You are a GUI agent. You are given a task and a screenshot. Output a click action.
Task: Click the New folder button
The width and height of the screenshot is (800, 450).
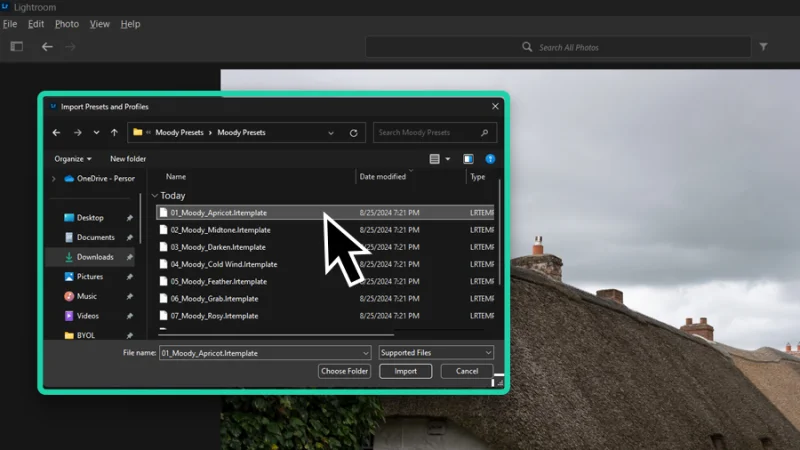pos(128,159)
